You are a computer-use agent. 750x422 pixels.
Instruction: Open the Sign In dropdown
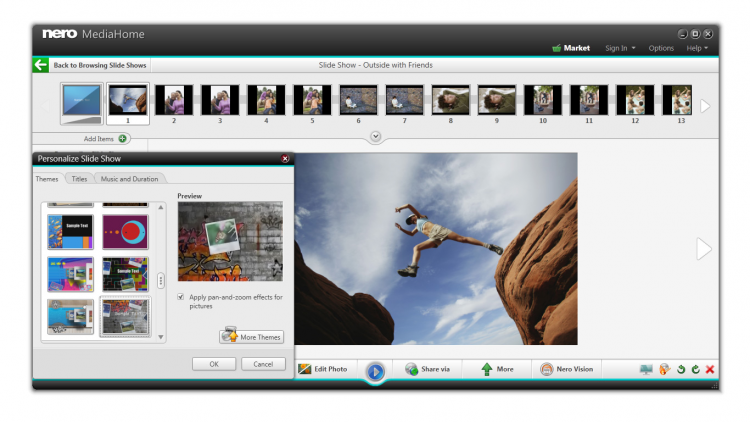(x=620, y=48)
